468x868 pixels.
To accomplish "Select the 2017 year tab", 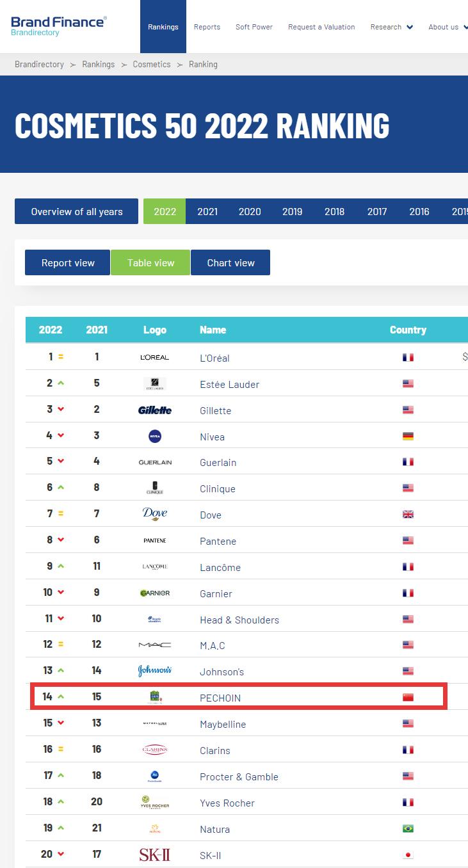I will tap(377, 211).
